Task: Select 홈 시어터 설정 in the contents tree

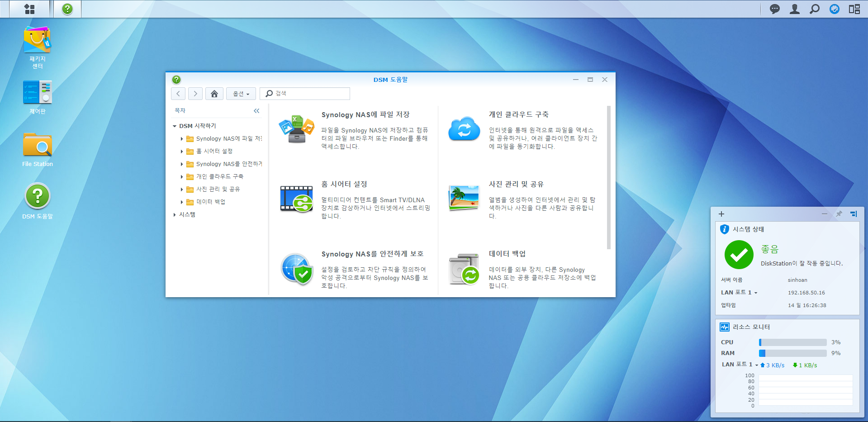Action: tap(214, 152)
